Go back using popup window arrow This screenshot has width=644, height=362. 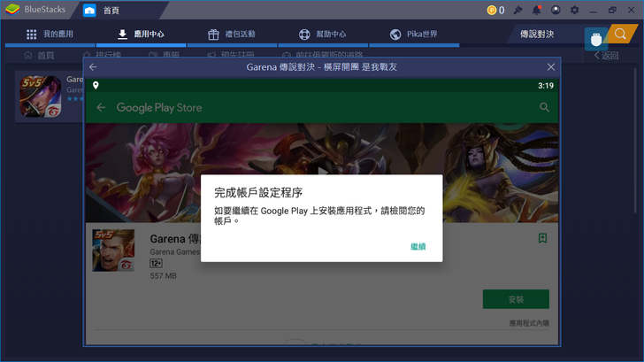tap(93, 67)
